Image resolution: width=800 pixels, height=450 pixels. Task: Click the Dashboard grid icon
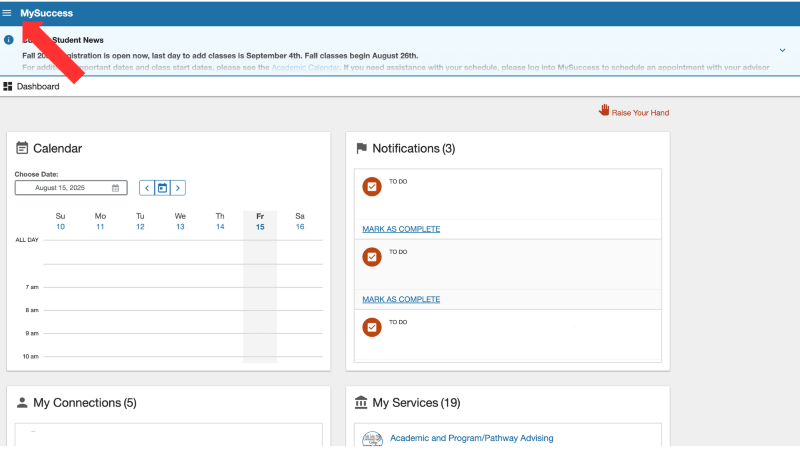pyautogui.click(x=8, y=87)
